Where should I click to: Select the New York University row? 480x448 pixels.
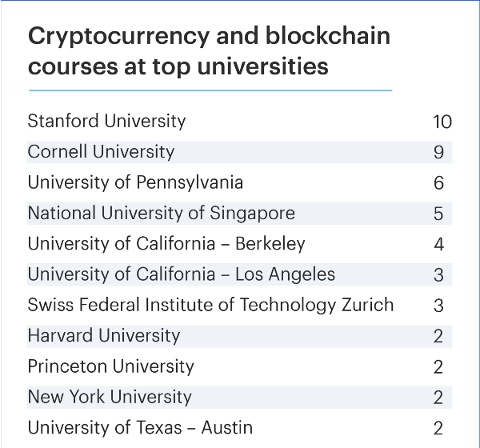pyautogui.click(x=110, y=397)
